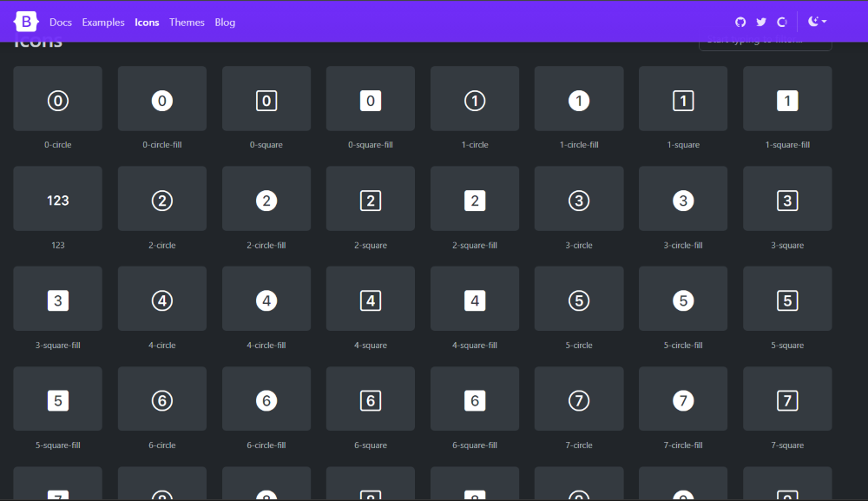Select the 7-circle icon
Screen dimensions: 868x501
579,399
